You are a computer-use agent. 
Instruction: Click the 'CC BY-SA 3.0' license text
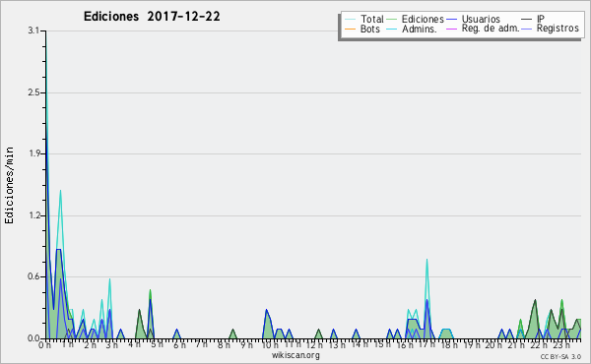click(560, 356)
